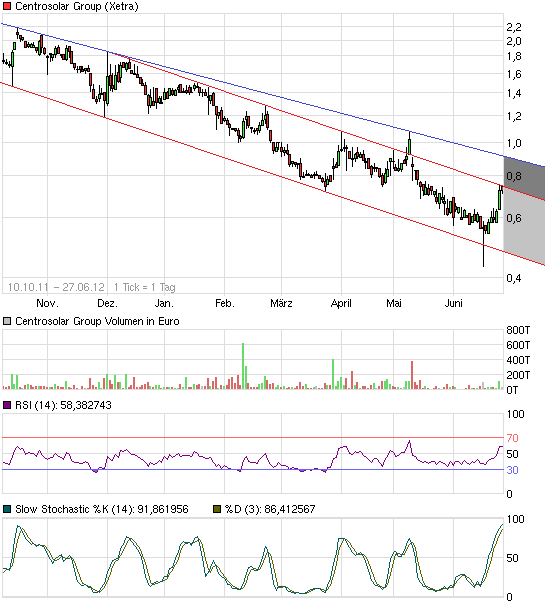Viewport: 545px width, 606px height.
Task: Click the 0,6 price axis label
Action: pyautogui.click(x=514, y=218)
